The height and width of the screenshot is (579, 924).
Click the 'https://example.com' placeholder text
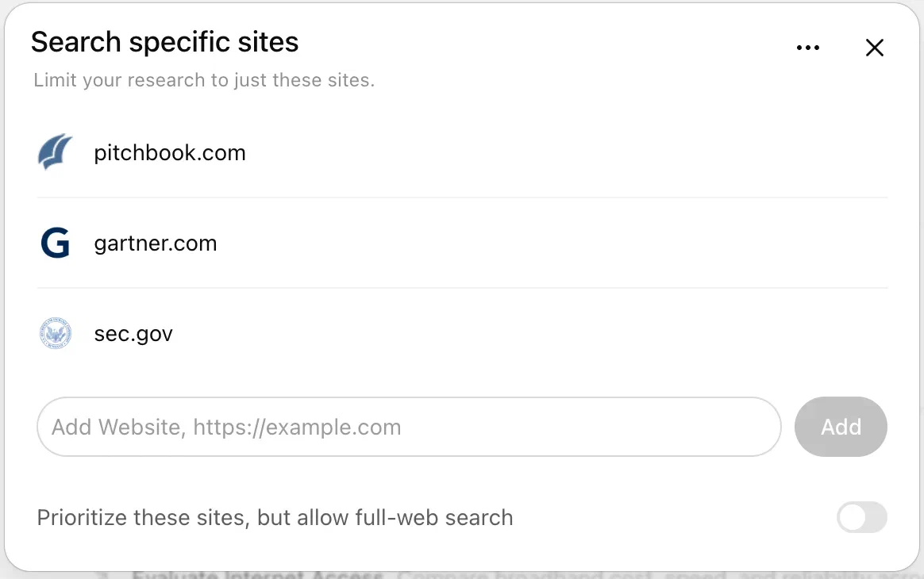point(297,427)
